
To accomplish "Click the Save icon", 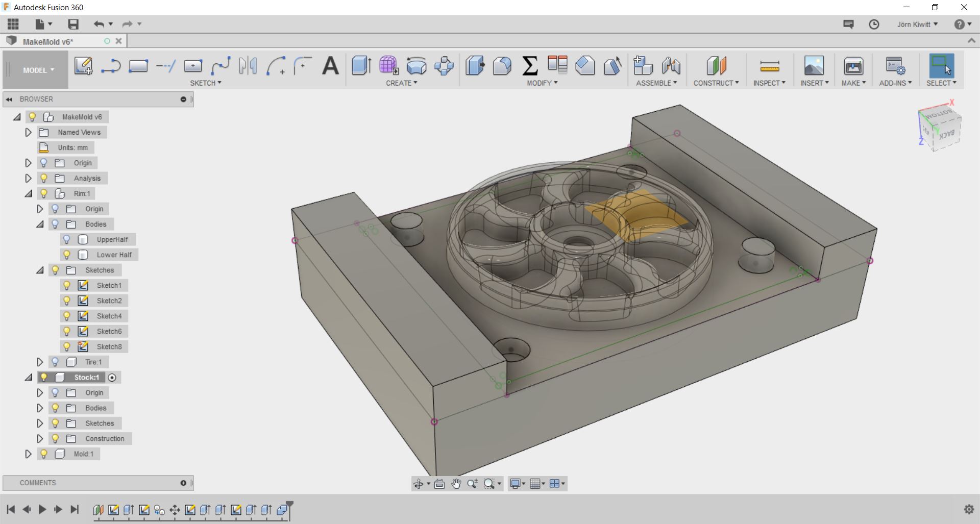I will pyautogui.click(x=73, y=24).
